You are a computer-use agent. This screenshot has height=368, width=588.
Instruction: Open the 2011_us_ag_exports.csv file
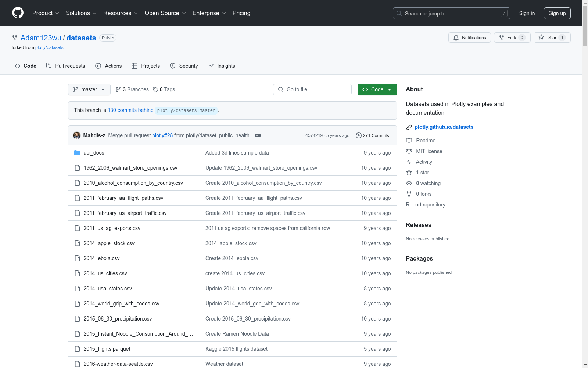(112, 228)
